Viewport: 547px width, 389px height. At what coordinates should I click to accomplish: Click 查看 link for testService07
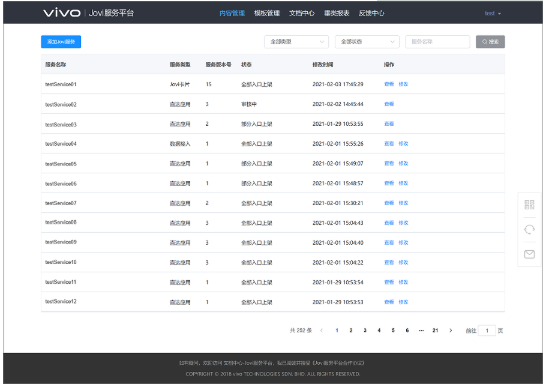click(x=389, y=203)
